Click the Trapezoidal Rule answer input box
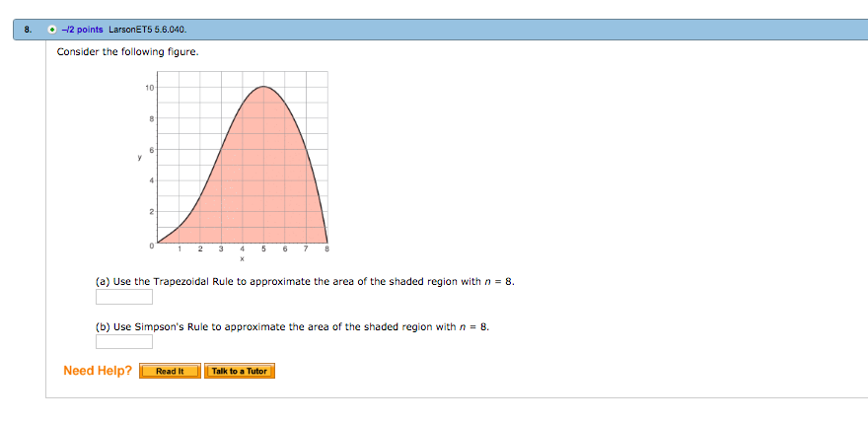This screenshot has width=868, height=423. [x=124, y=297]
